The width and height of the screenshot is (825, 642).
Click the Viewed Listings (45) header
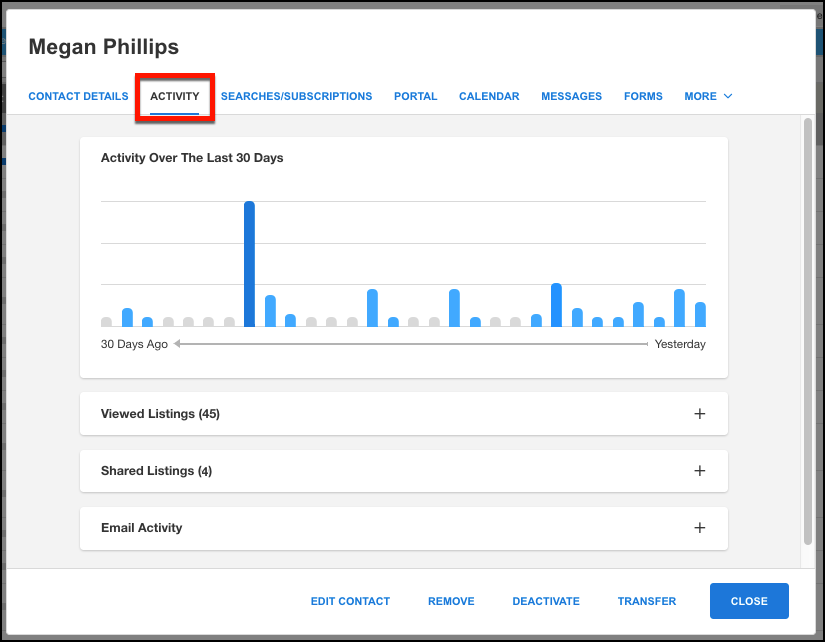click(x=160, y=414)
